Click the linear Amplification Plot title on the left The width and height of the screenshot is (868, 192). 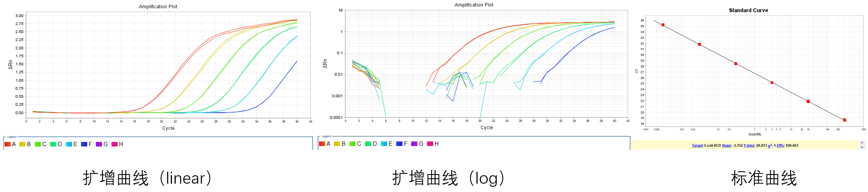(x=158, y=7)
